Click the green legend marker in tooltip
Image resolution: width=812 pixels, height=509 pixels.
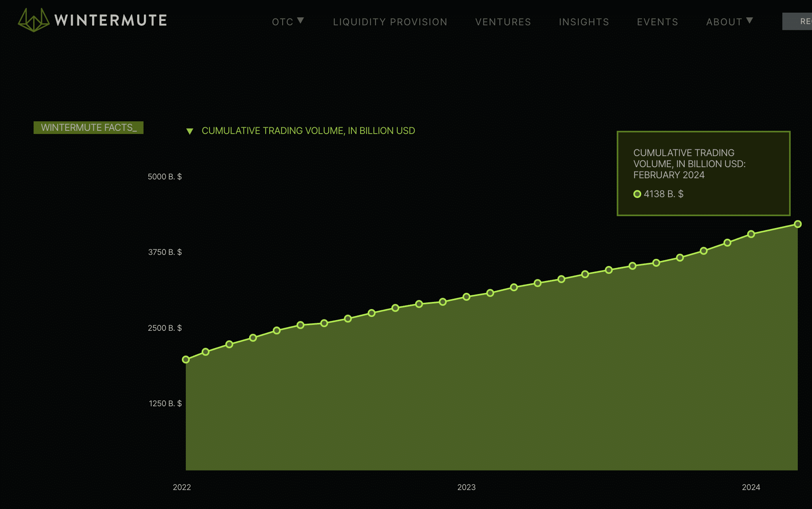coord(637,194)
